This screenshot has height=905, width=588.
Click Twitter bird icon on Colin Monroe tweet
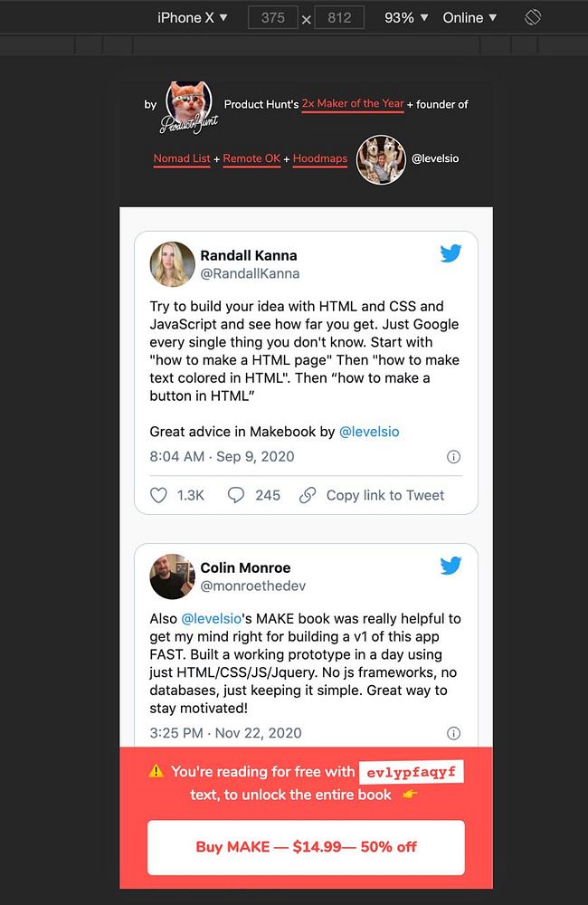[x=450, y=566]
